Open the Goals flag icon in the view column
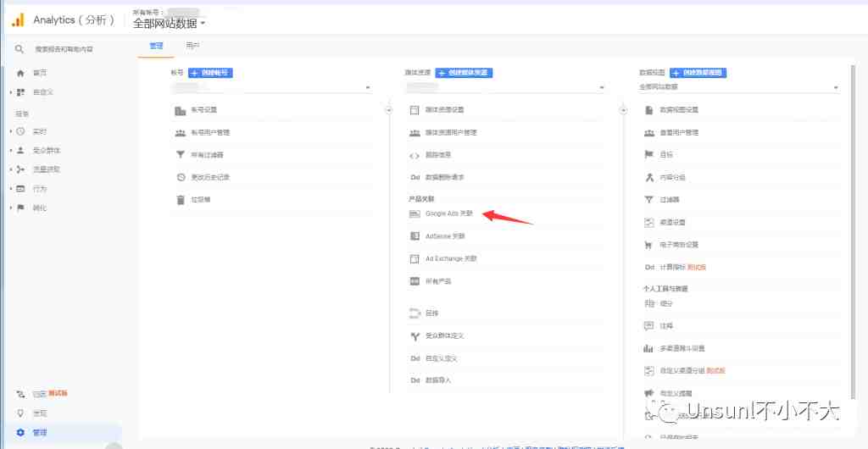The height and width of the screenshot is (449, 868). pyautogui.click(x=649, y=155)
